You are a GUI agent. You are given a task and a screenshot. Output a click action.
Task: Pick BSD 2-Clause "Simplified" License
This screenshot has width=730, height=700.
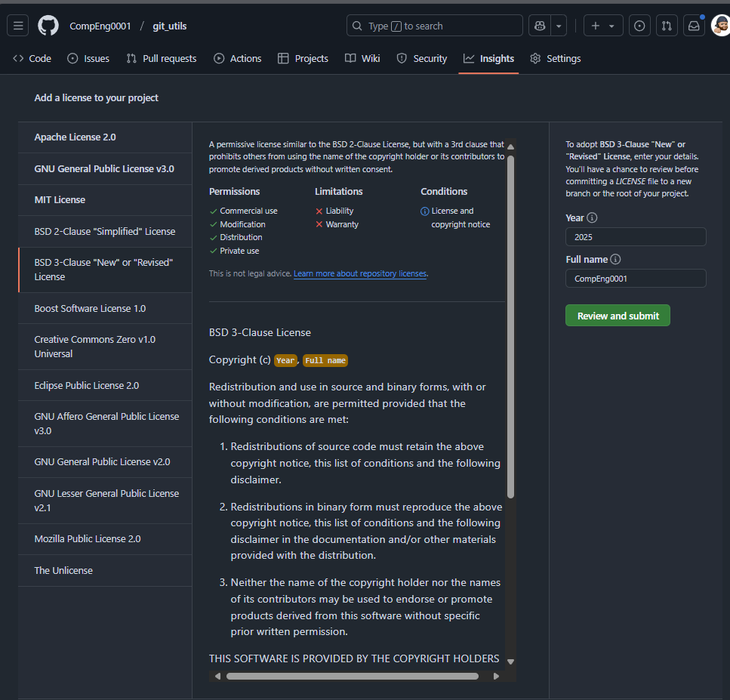pos(105,232)
